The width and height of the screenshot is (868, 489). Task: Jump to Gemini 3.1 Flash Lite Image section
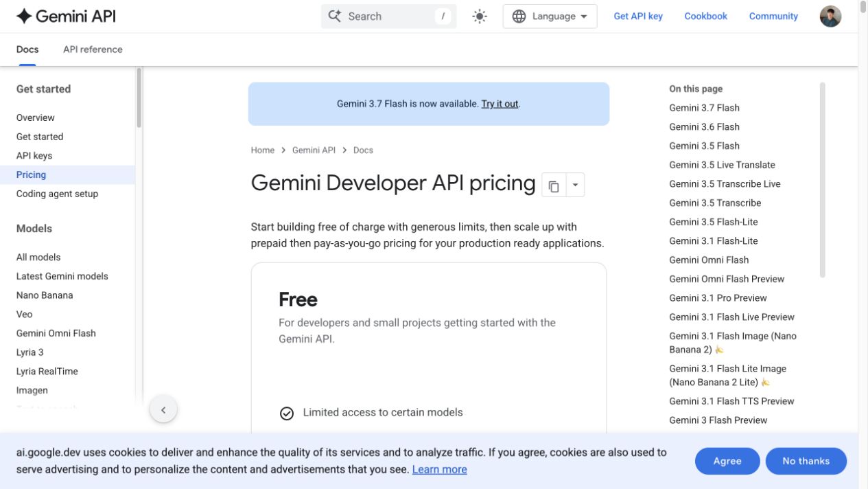point(727,375)
